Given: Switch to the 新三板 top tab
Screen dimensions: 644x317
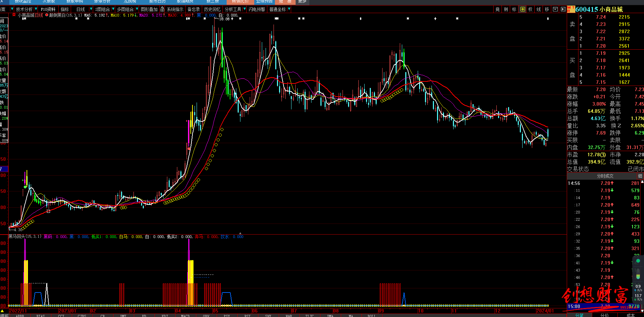Looking at the screenshot, I should point(212,2).
